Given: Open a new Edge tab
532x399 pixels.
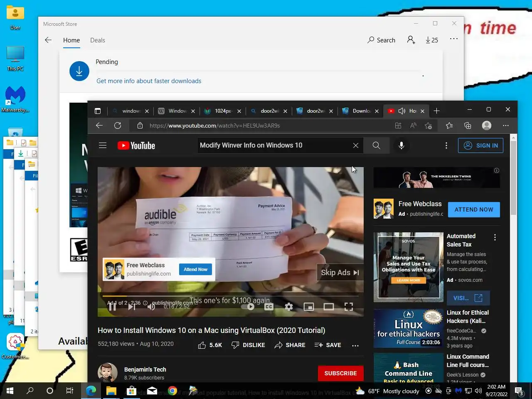Looking at the screenshot, I should coord(436,111).
